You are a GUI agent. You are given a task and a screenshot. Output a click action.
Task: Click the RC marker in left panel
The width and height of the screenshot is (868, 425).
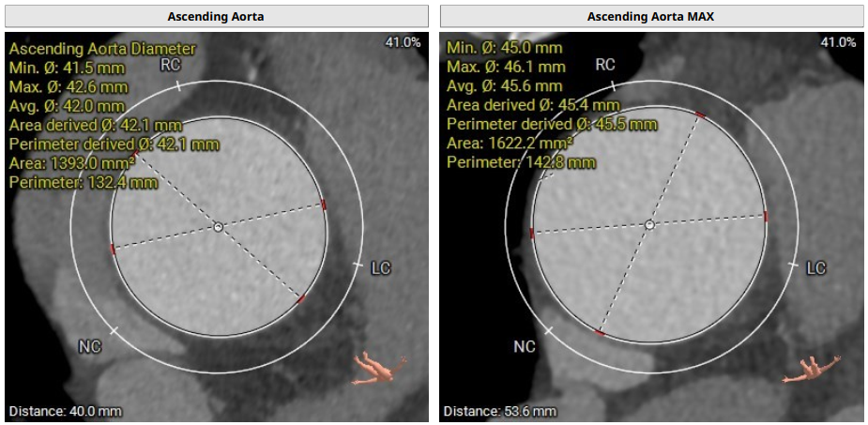coord(171,65)
